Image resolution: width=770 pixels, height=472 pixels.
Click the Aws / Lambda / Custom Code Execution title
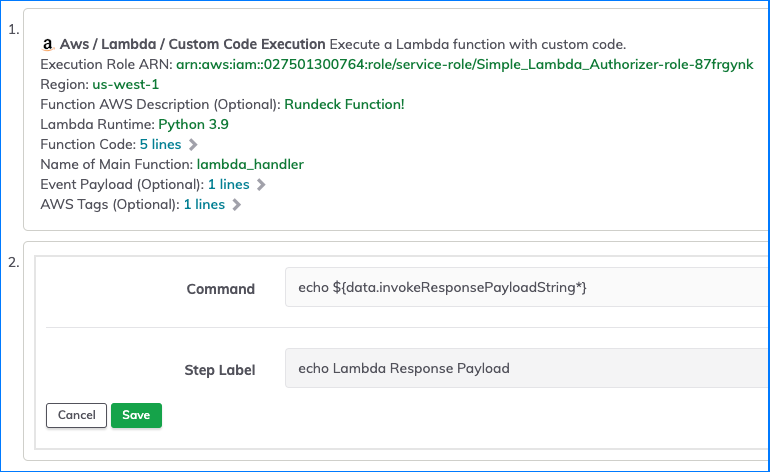(192, 44)
